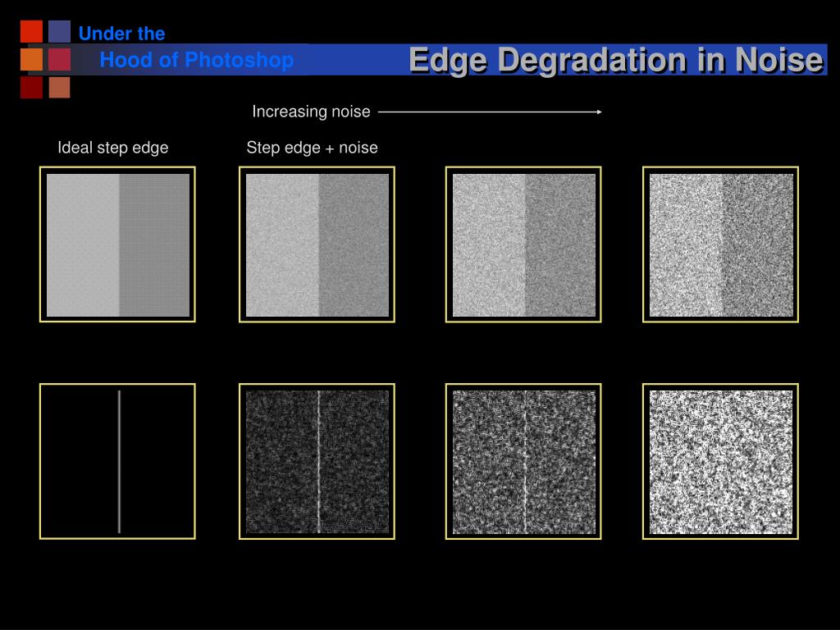
Task: Select the fully noise-swamped edge result, bottom right
Action: (x=720, y=461)
